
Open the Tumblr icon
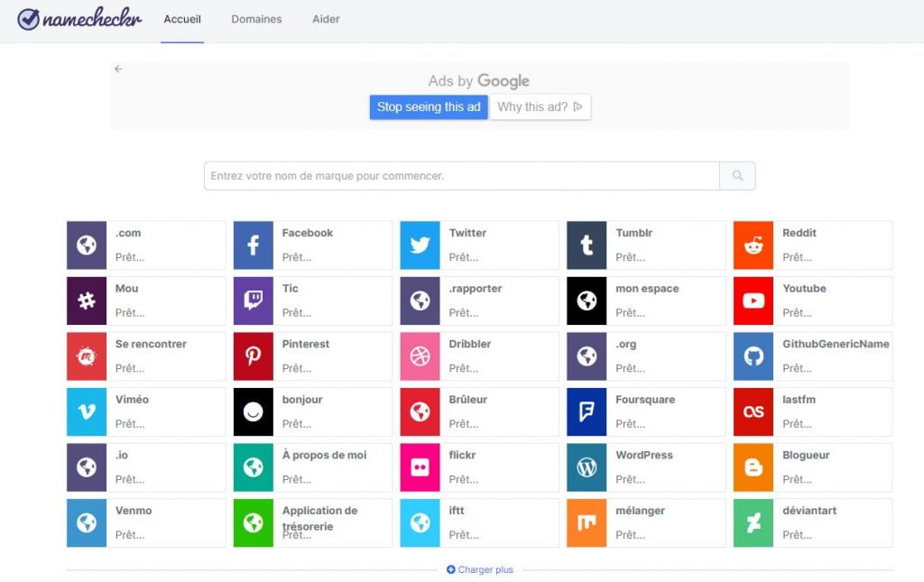tap(587, 245)
